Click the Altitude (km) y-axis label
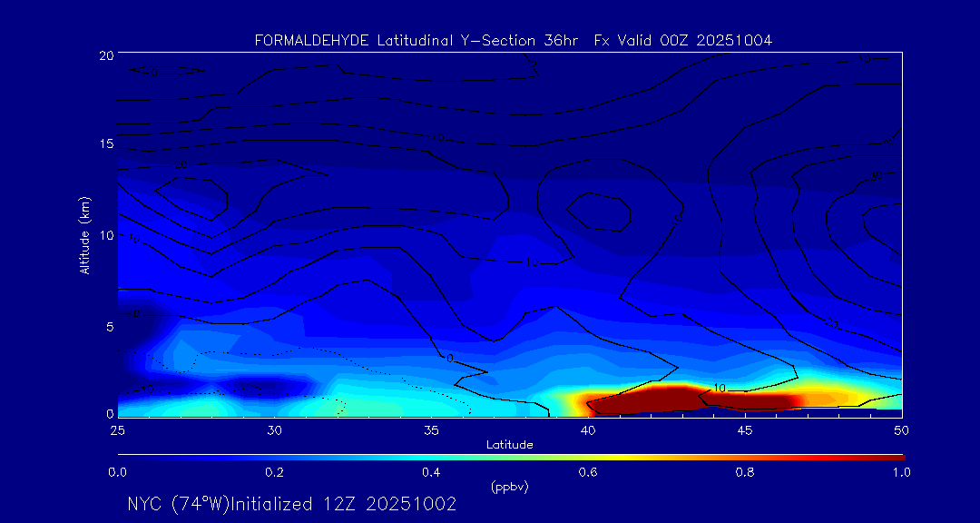This screenshot has height=523, width=980. [85, 234]
